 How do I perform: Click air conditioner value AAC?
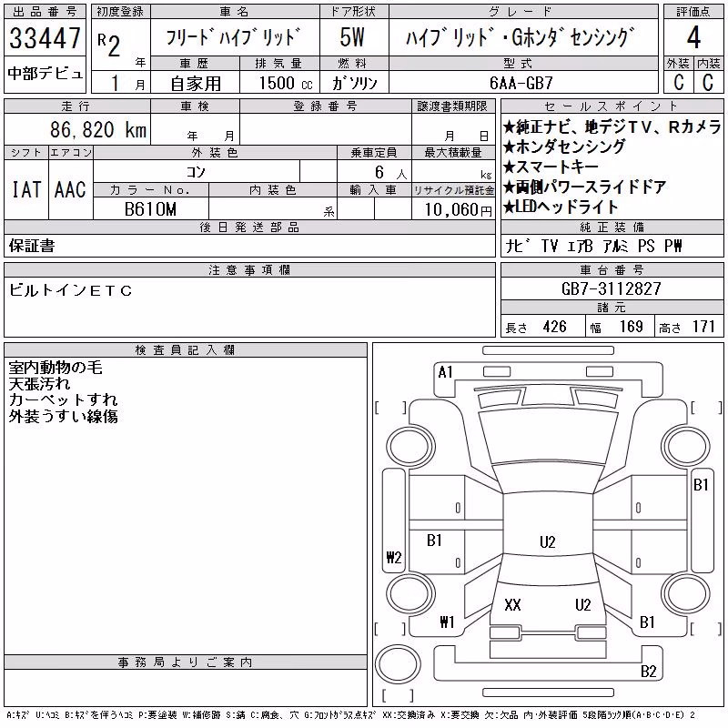click(70, 189)
